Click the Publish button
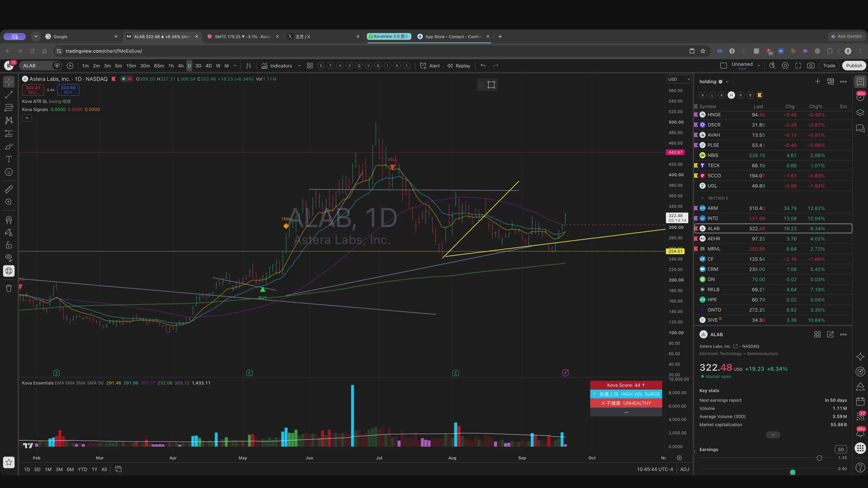868x488 pixels. [x=854, y=66]
